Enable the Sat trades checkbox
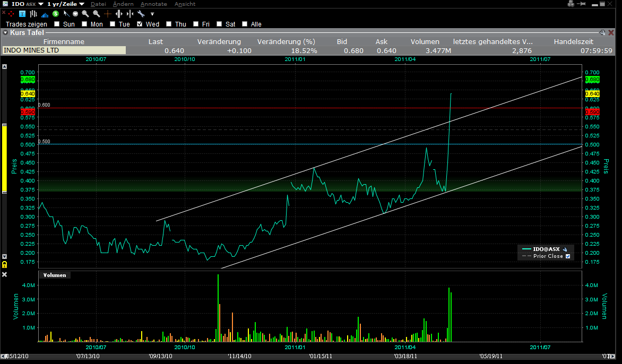This screenshot has height=364, width=622. pos(219,24)
